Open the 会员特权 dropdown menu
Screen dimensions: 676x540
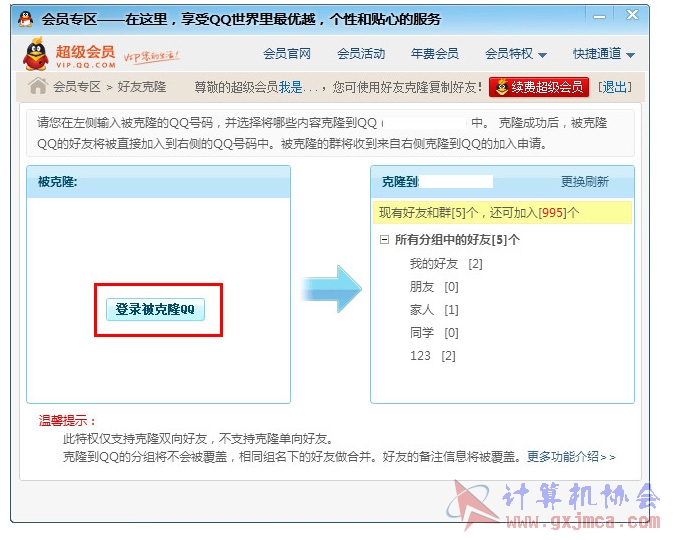point(516,54)
